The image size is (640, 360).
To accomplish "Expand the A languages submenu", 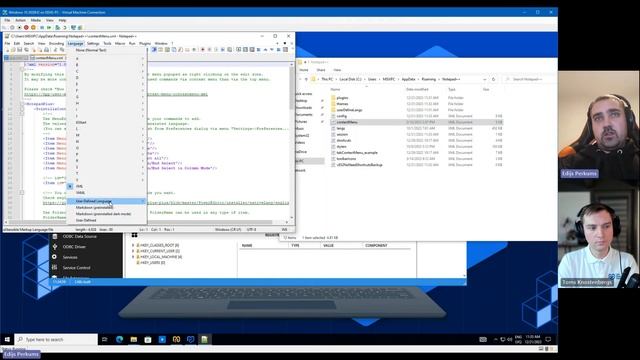I will click(x=106, y=58).
